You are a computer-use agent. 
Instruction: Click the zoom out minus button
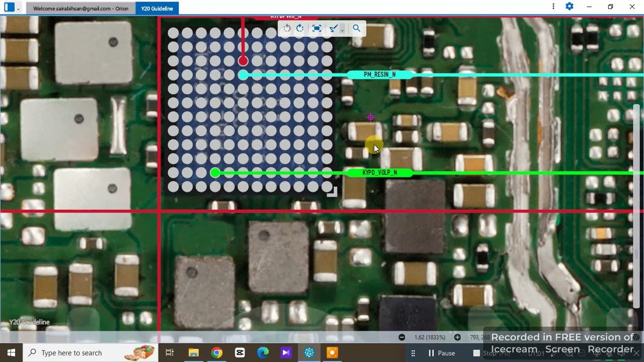(401, 337)
